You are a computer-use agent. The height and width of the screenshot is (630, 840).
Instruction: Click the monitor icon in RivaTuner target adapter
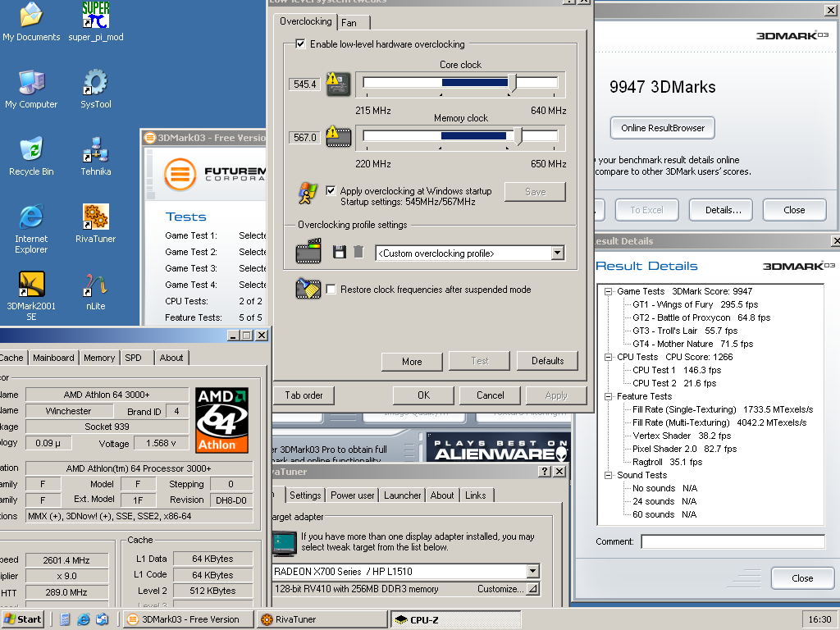[285, 544]
